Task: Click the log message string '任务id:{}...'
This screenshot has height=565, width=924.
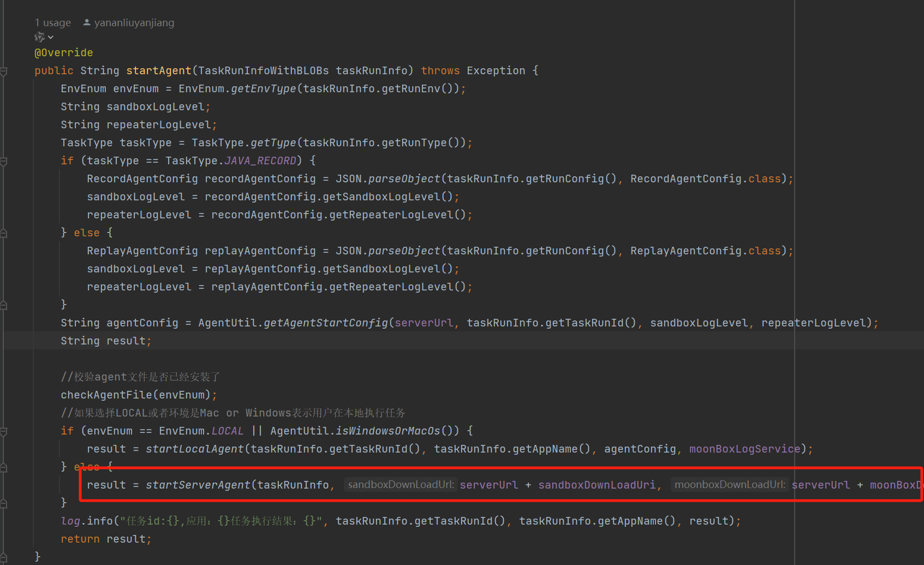Action: pos(221,521)
